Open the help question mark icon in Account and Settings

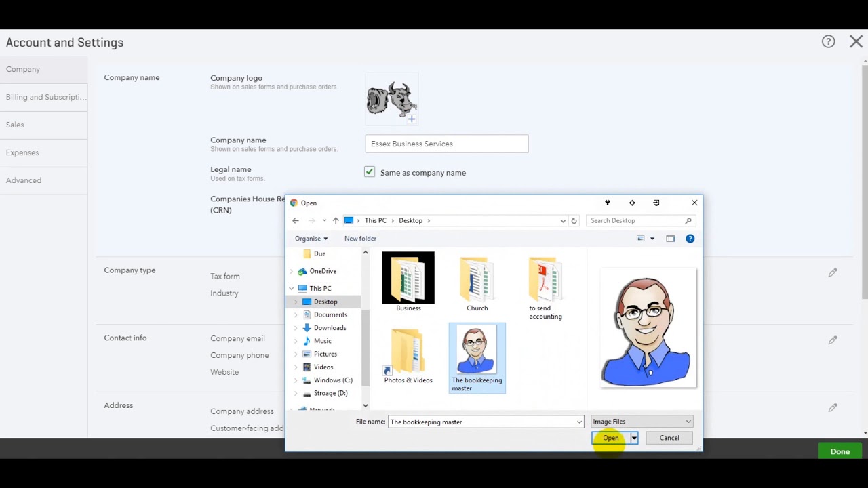828,42
